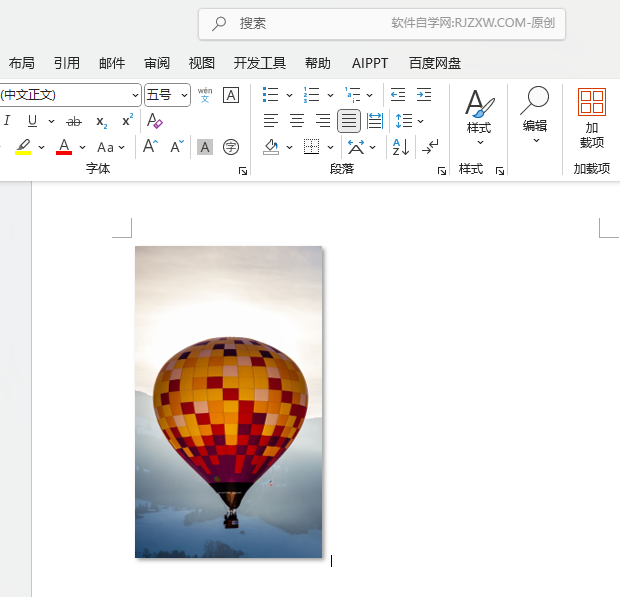Expand the shading color dropdown arrow
Image resolution: width=620 pixels, height=597 pixels.
[x=289, y=147]
